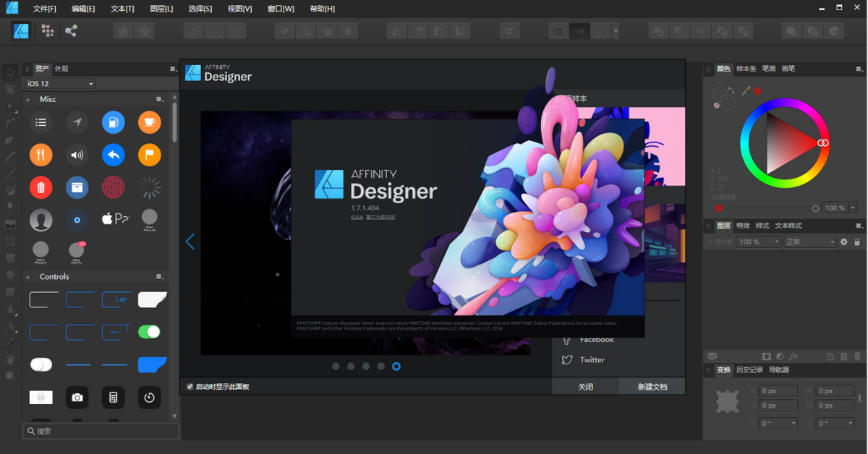Toggle the white off-switch asset

click(41, 365)
